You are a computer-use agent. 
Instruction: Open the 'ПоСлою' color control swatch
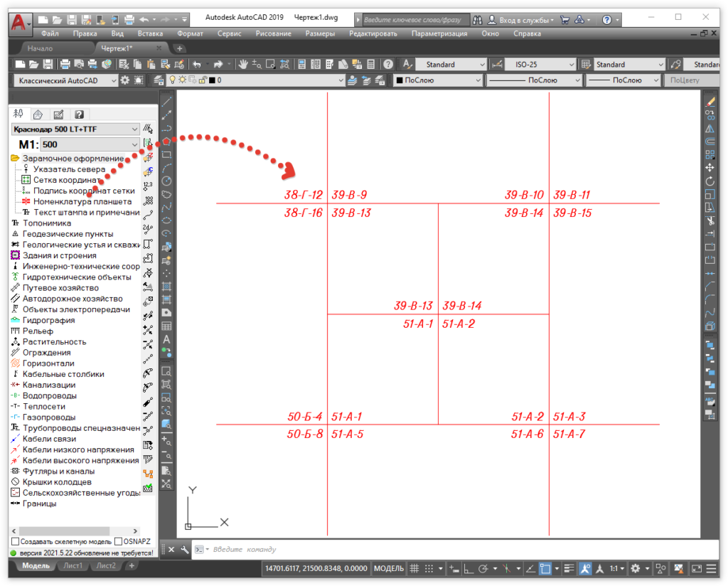point(438,80)
